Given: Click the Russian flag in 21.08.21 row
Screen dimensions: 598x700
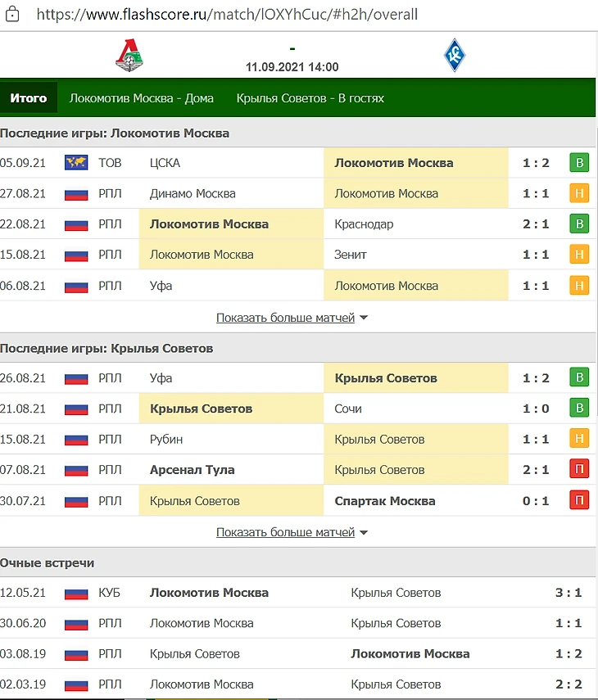Looking at the screenshot, I should [x=76, y=409].
